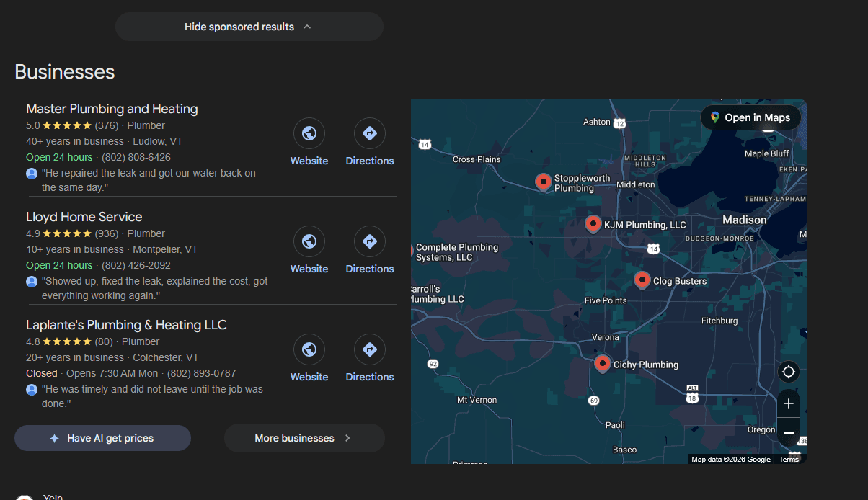Zoom out on the map
Screen dimensions: 868x500
(x=788, y=433)
